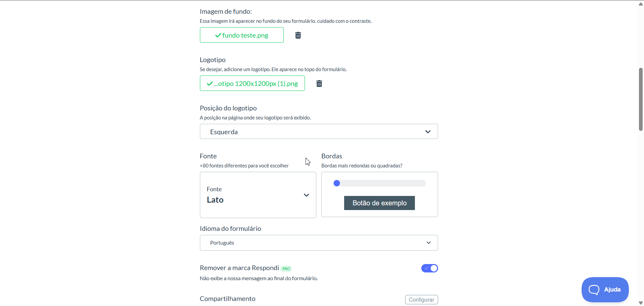
Task: Open the Posição do logotipo dropdown
Action: click(319, 132)
